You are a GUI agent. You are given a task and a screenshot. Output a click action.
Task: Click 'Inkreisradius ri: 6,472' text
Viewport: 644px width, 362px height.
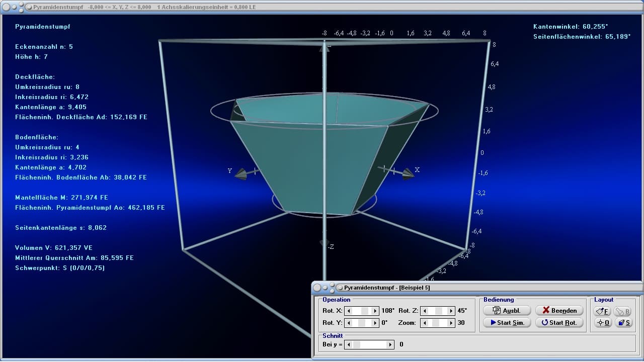[52, 97]
